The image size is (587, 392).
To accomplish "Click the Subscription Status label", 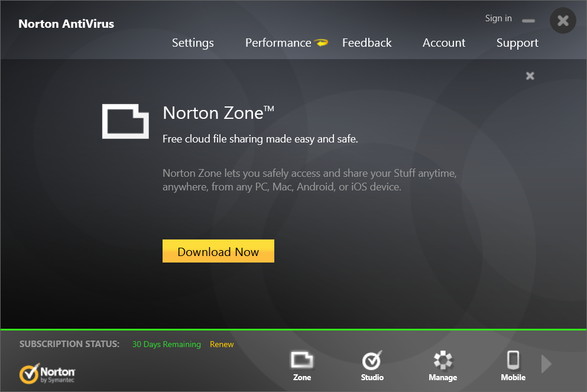I will 70,344.
